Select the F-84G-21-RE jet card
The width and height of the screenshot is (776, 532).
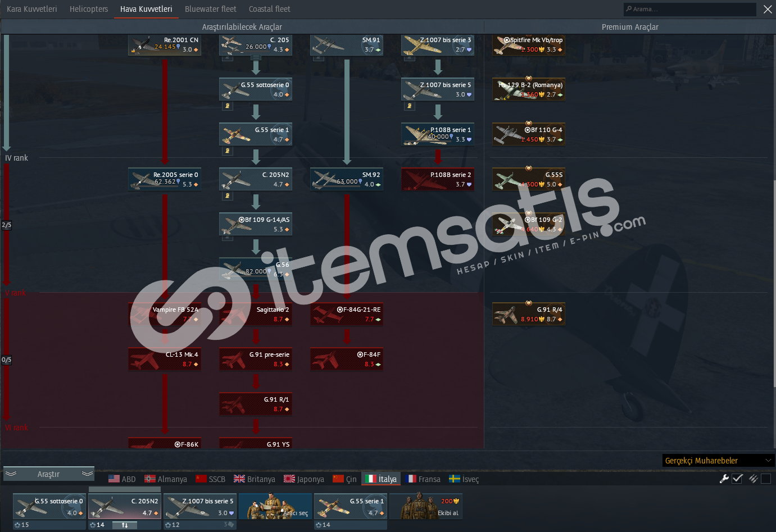347,315
